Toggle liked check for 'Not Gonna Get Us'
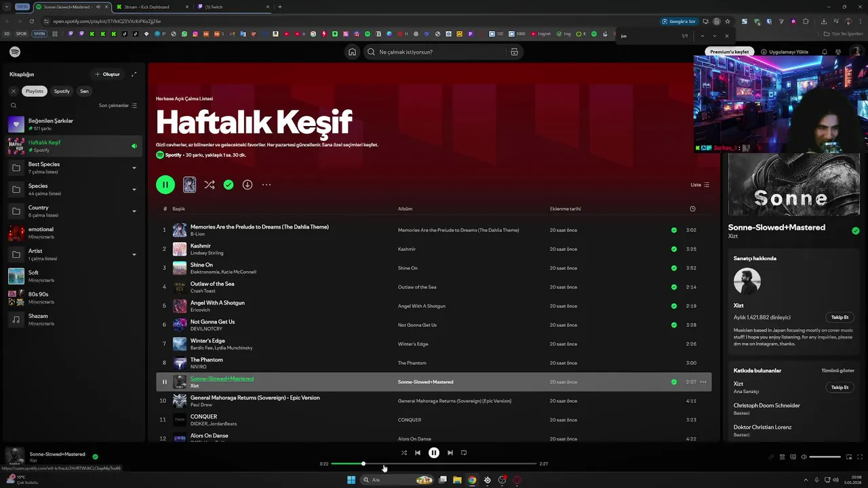 tap(673, 325)
